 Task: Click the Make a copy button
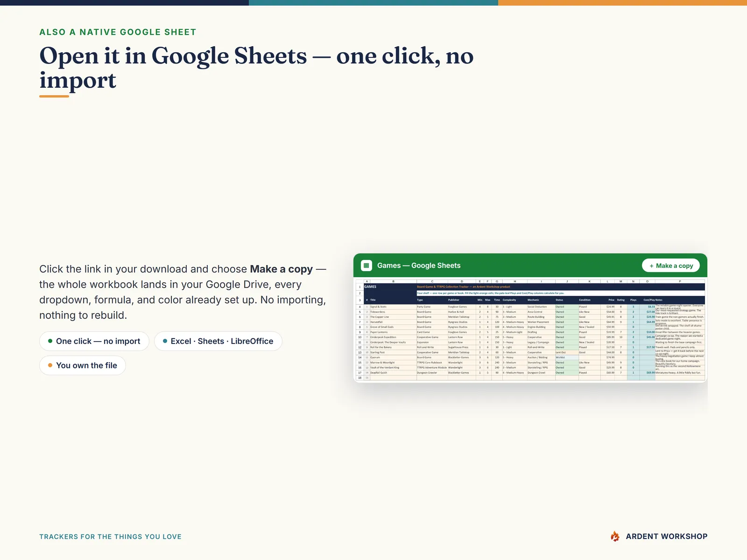671,266
